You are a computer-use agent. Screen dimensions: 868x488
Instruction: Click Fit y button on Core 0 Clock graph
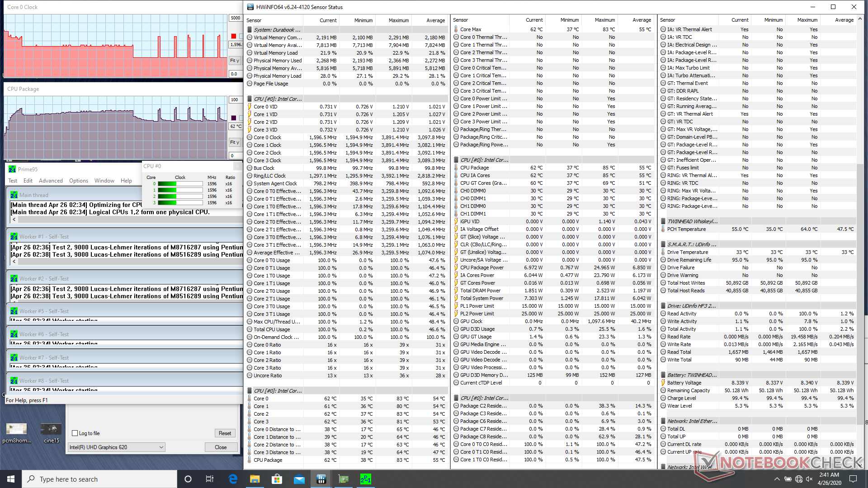tap(235, 61)
